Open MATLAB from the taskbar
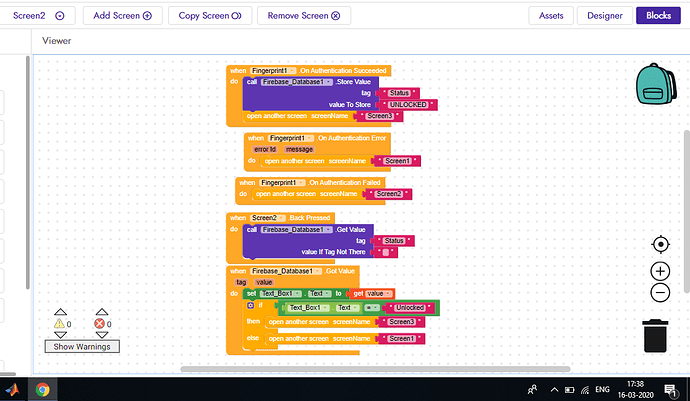 click(13, 390)
